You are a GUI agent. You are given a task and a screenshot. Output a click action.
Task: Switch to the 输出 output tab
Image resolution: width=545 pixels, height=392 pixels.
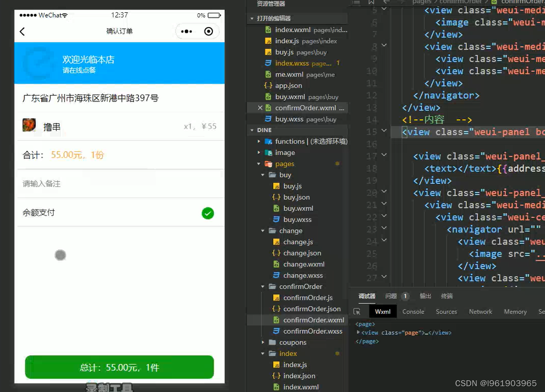425,296
